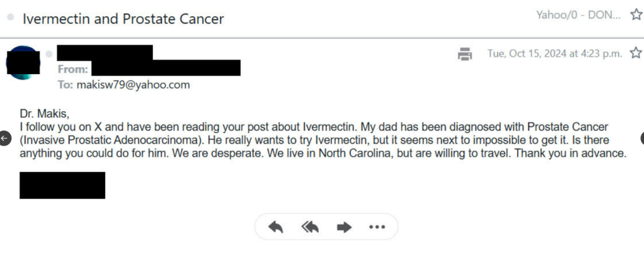Click the redacted sender name in header

[x=104, y=52]
